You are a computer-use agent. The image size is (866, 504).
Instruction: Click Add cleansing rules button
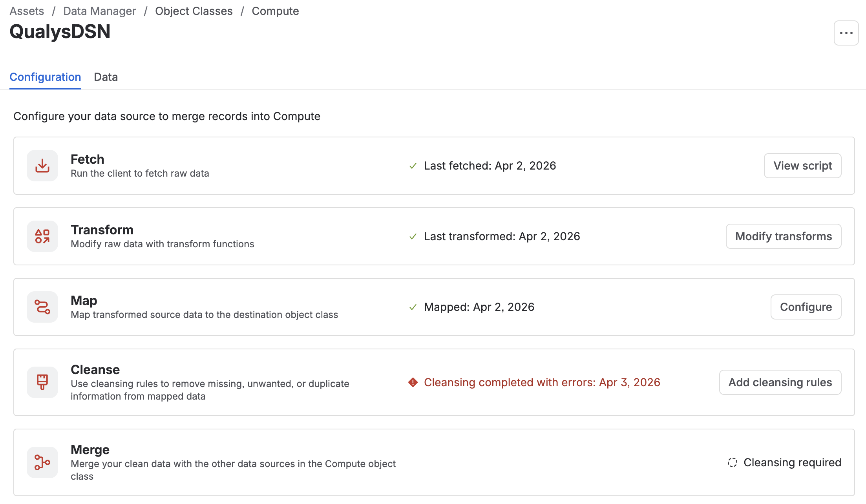point(780,382)
